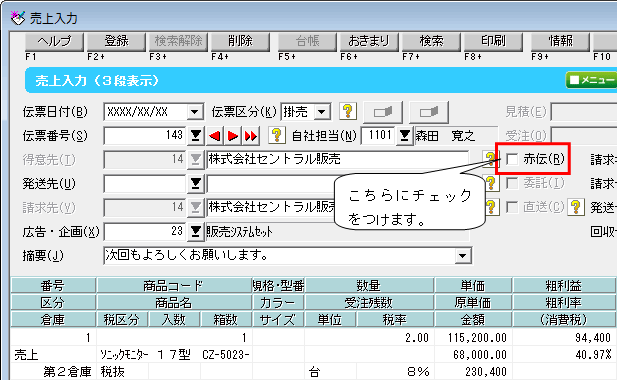
Task: Click first gray folder button after 伝票区分
Action: [383, 112]
